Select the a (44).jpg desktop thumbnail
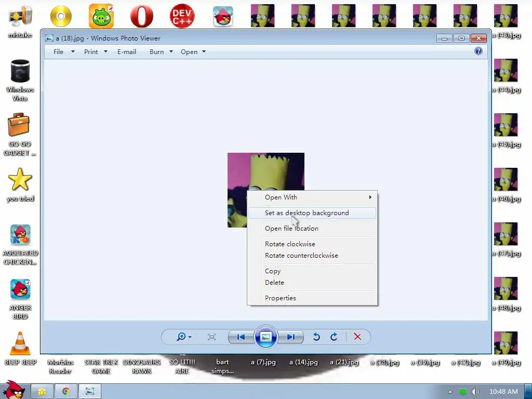532x399 pixels. (x=506, y=70)
